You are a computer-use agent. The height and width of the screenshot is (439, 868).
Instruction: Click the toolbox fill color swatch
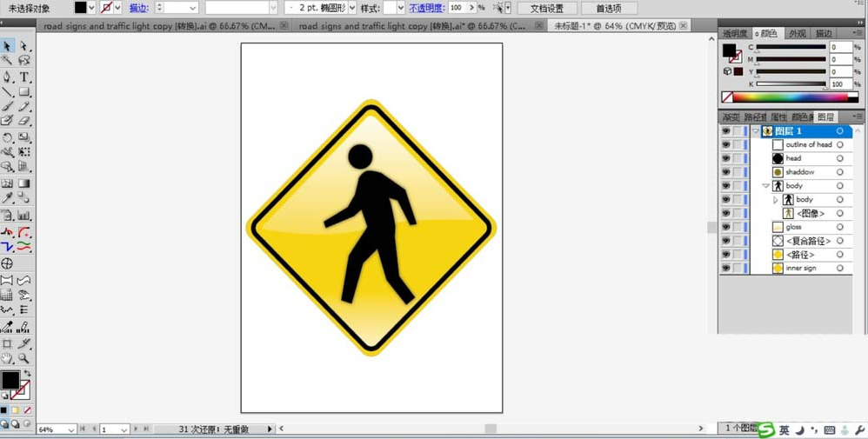10,380
